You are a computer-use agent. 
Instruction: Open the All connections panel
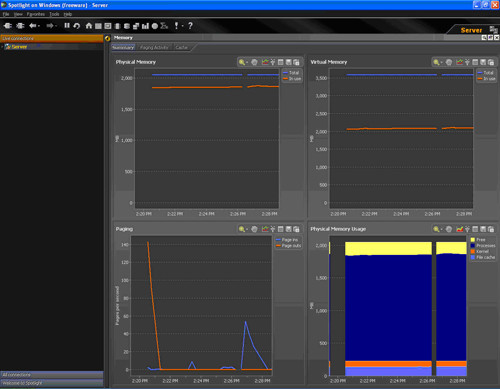(52, 375)
